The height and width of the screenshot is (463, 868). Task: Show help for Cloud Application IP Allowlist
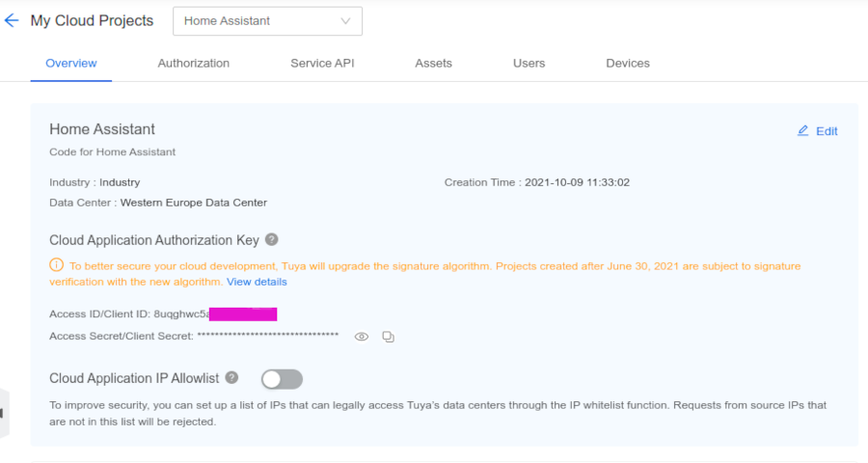[231, 377]
